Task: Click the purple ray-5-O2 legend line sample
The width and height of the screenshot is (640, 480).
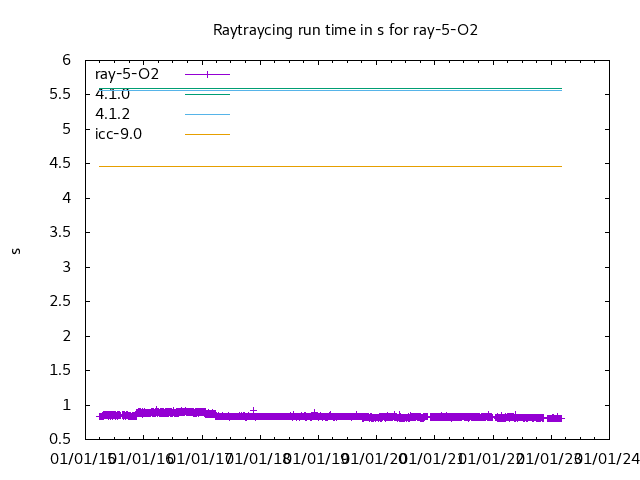Action: [x=207, y=74]
